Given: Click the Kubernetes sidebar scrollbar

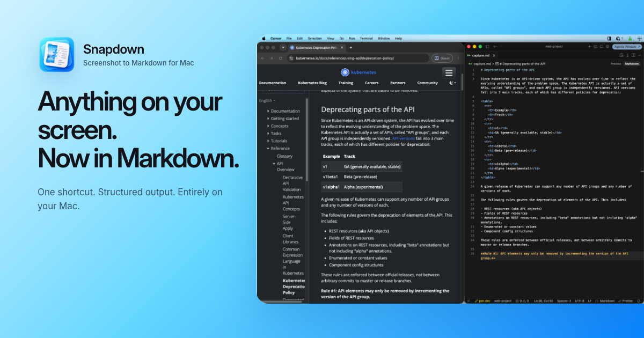Looking at the screenshot, I should point(307,139).
